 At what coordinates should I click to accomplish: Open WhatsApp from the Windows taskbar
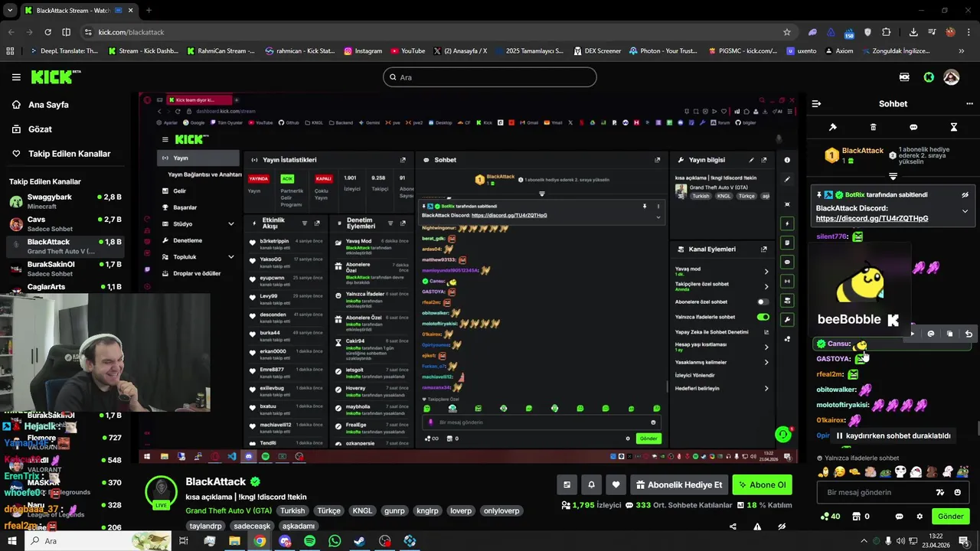335,541
